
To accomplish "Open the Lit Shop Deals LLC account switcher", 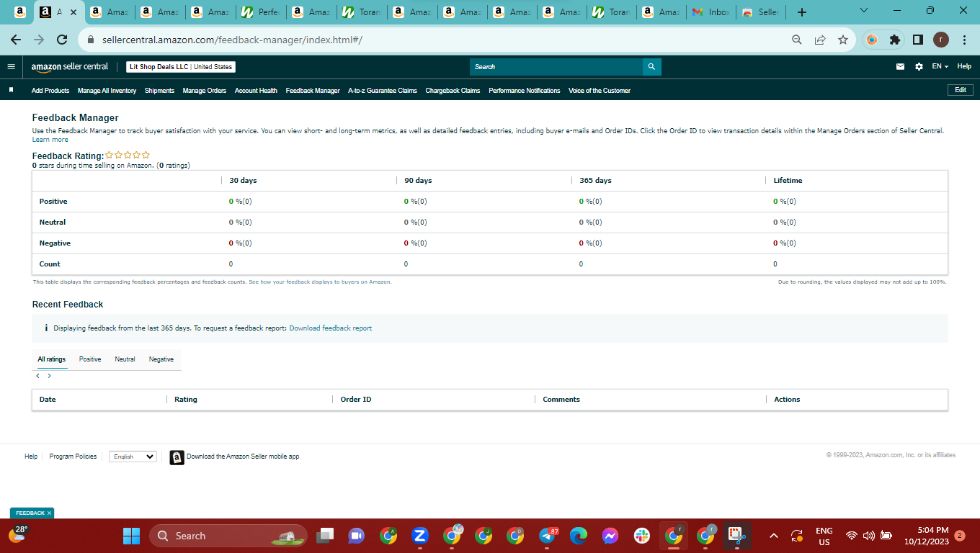I will tap(182, 67).
